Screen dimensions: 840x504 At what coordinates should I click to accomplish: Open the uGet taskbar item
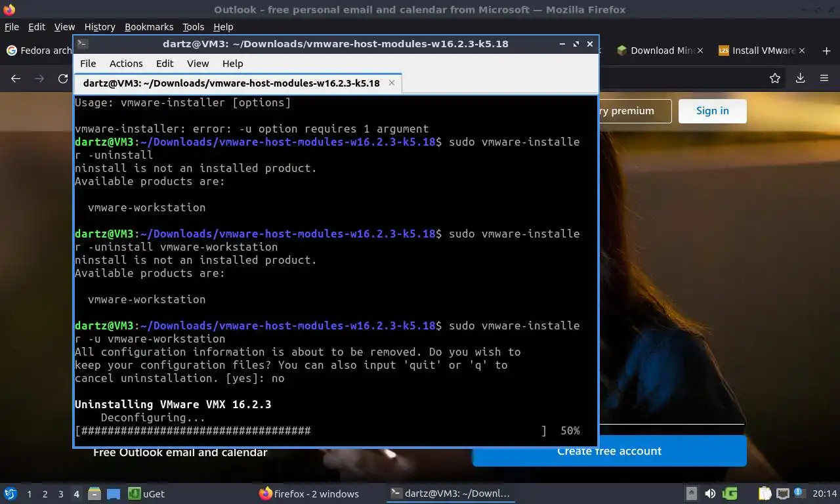point(146,493)
